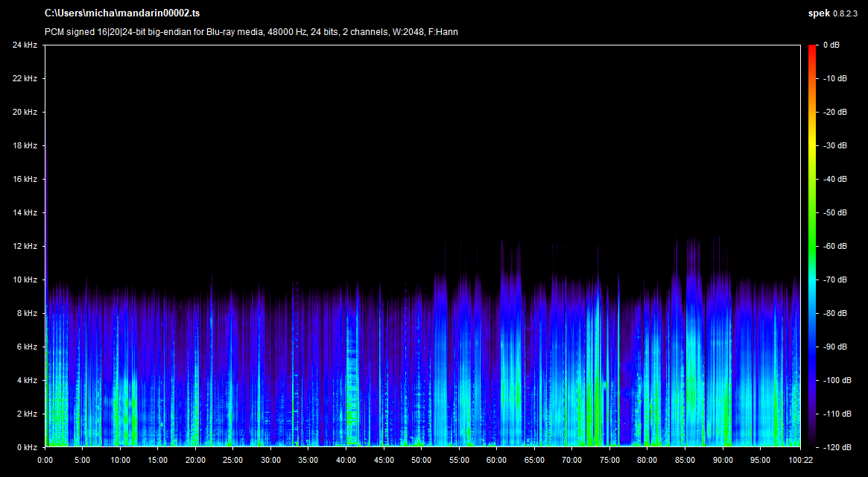The width and height of the screenshot is (868, 477).
Task: Click the 75:00 time axis marker
Action: click(609, 460)
